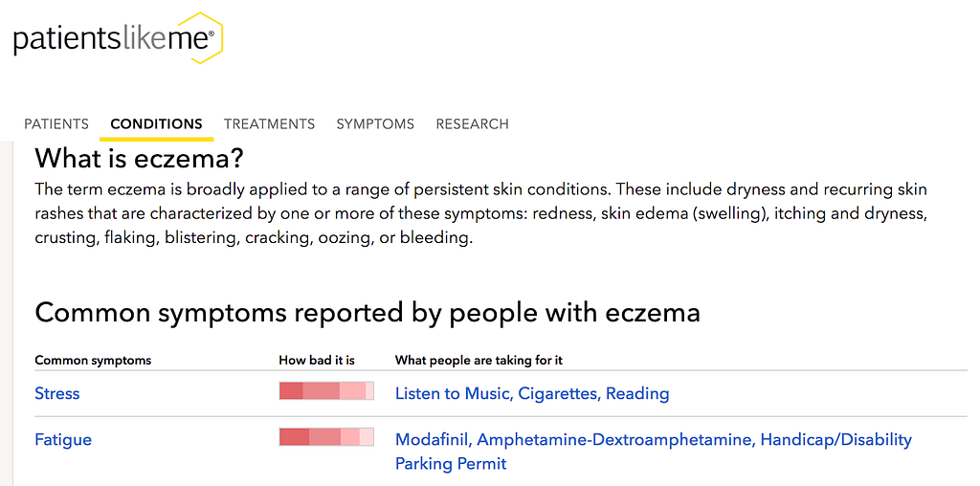Open the Research tab
This screenshot has width=980, height=486.
(472, 124)
